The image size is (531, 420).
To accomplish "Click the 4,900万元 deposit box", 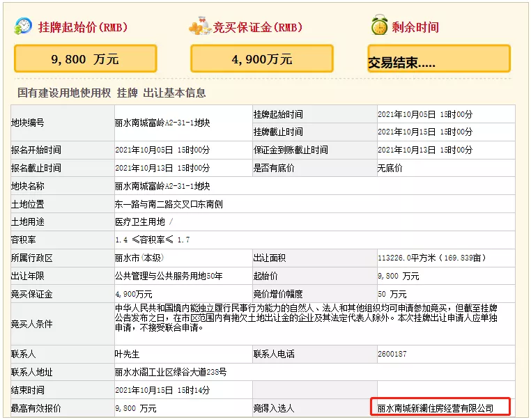I will tap(262, 59).
